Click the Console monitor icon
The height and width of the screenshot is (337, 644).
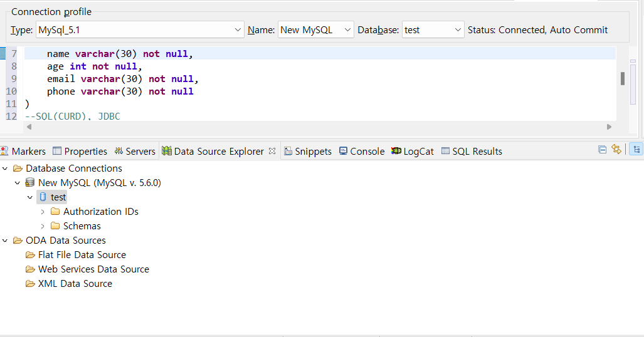[x=344, y=151]
